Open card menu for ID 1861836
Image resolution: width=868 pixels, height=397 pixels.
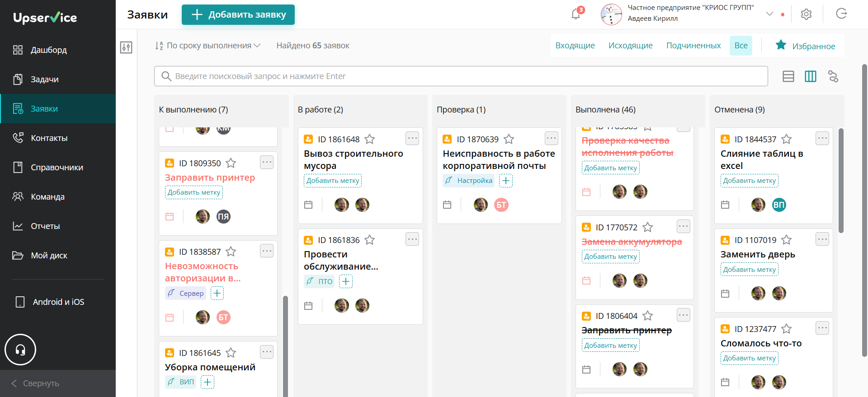coord(412,239)
